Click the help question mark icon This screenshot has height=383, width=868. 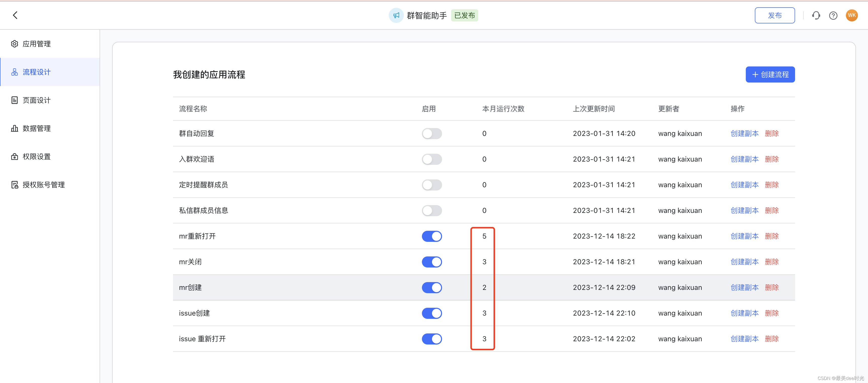pos(833,16)
